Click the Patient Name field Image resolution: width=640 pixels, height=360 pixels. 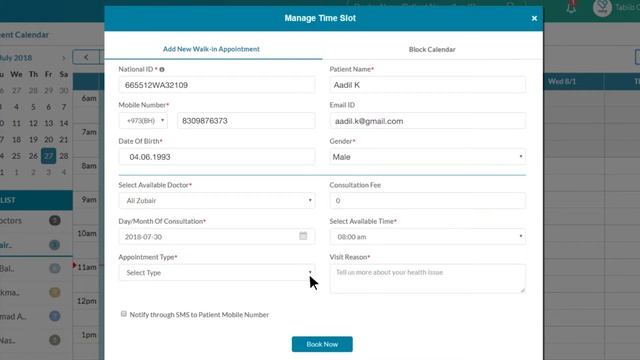[427, 85]
